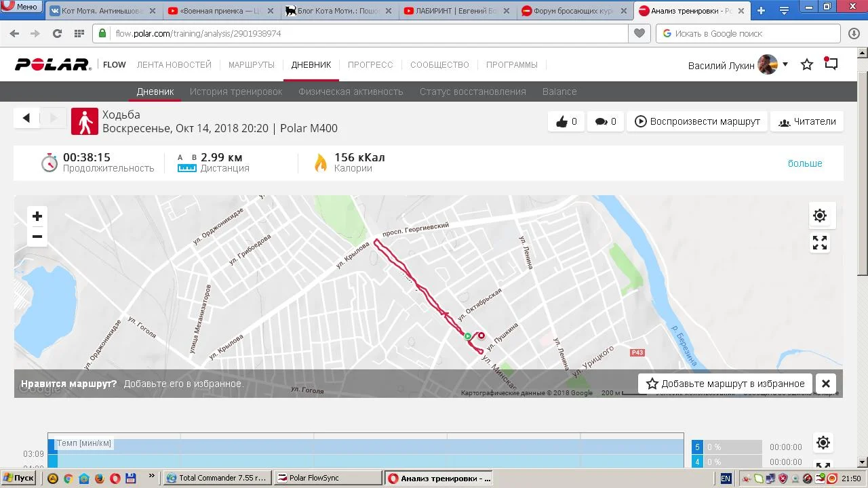868x488 pixels.
Task: Click the browser back arrow
Action: click(x=15, y=33)
